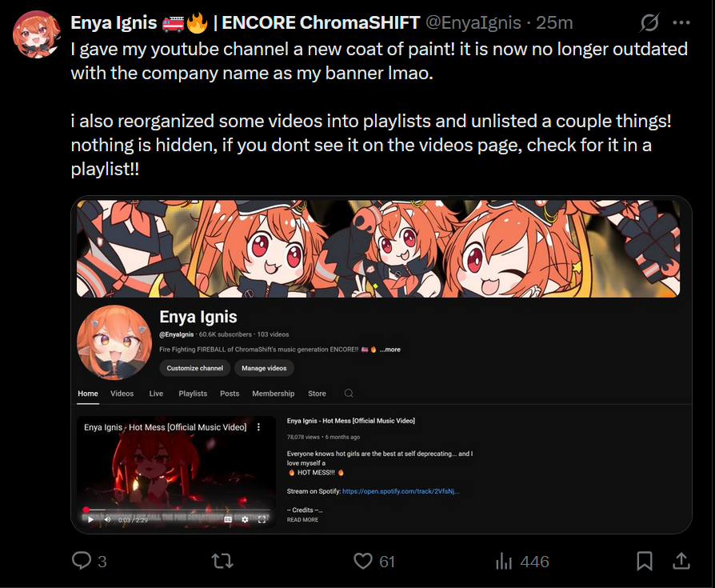Click the Manage videos button
715x588 pixels.
tap(264, 368)
